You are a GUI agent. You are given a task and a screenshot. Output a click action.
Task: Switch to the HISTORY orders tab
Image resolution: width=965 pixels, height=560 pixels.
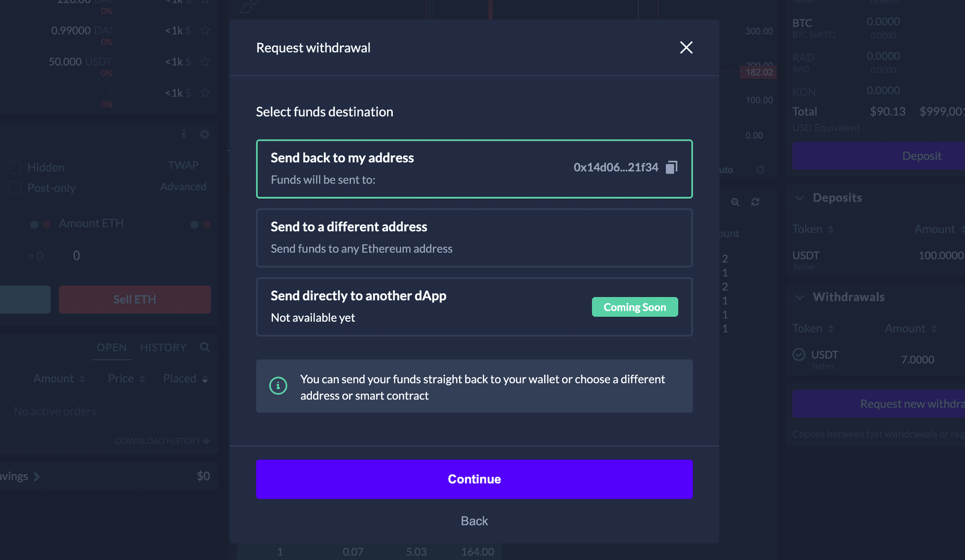pos(163,347)
